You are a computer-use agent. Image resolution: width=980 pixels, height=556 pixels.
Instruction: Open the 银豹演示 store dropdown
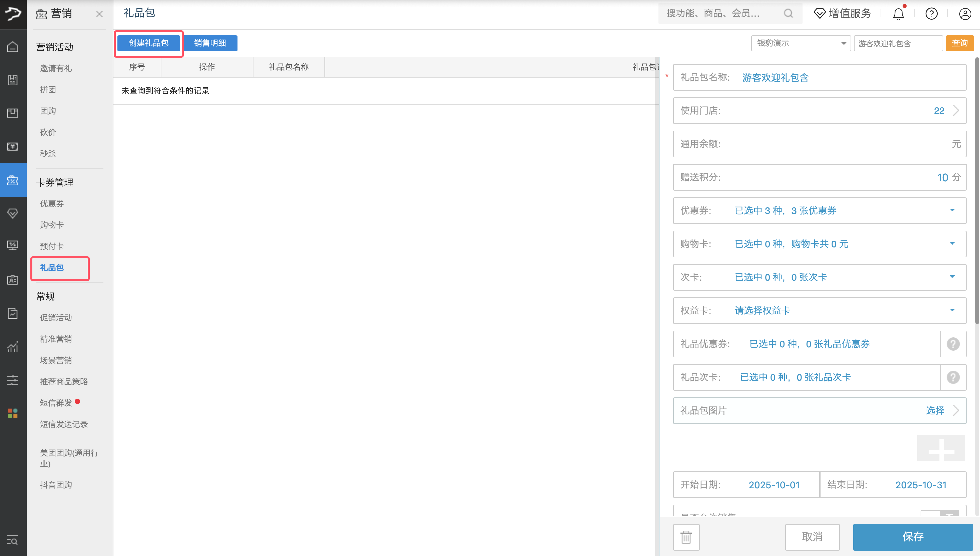click(801, 43)
